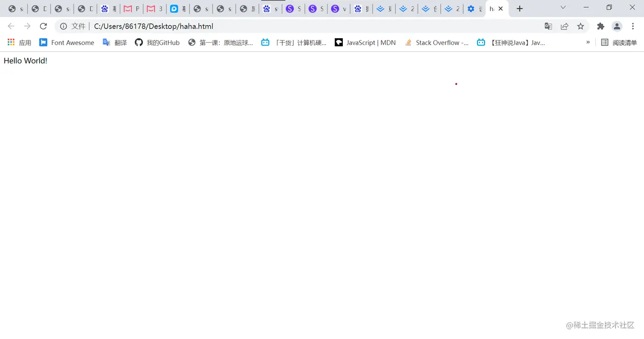The height and width of the screenshot is (339, 644).
Task: Click the browser profile avatar
Action: 617,26
